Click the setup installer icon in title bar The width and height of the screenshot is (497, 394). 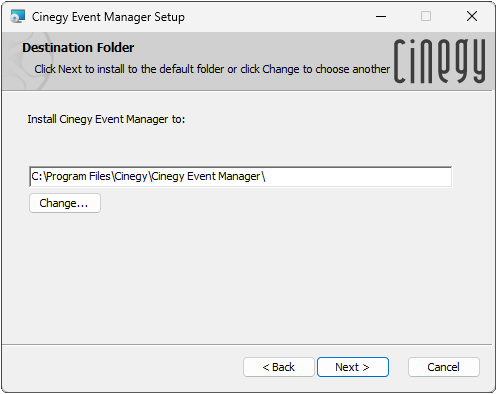[x=17, y=17]
